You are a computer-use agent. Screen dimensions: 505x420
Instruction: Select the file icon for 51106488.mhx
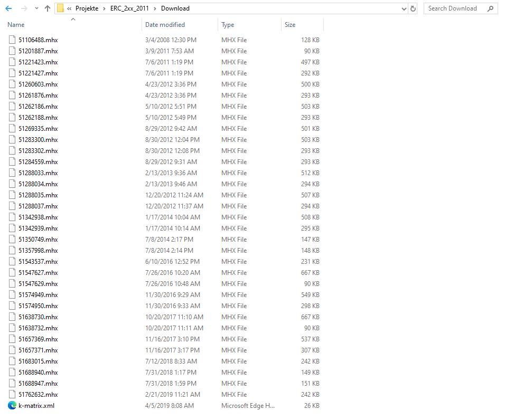coord(12,40)
